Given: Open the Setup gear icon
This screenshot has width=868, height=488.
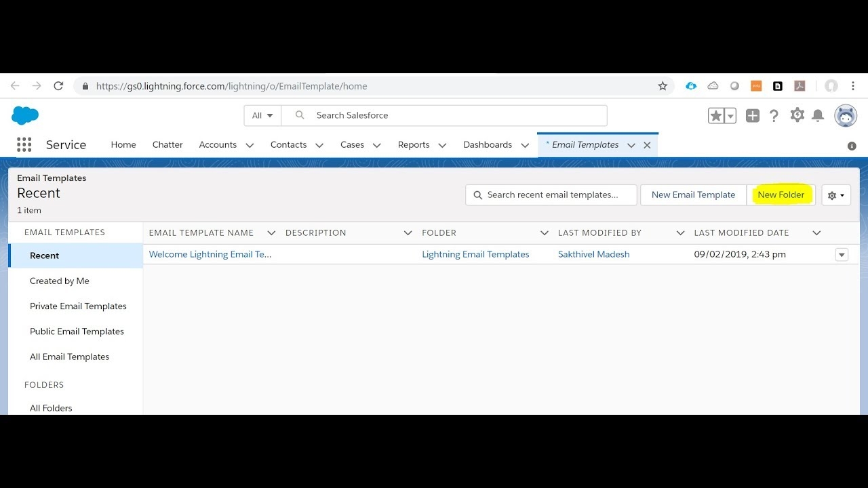Looking at the screenshot, I should [x=797, y=115].
